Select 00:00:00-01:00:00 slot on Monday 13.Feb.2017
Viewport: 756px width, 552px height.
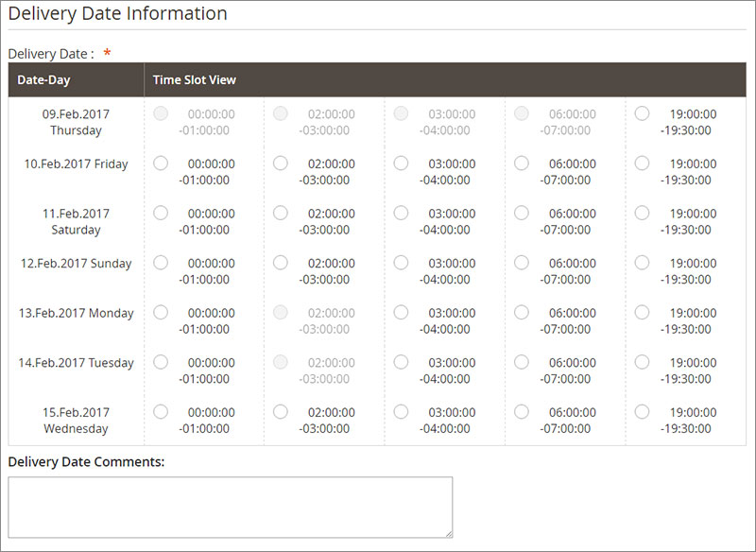coord(161,313)
